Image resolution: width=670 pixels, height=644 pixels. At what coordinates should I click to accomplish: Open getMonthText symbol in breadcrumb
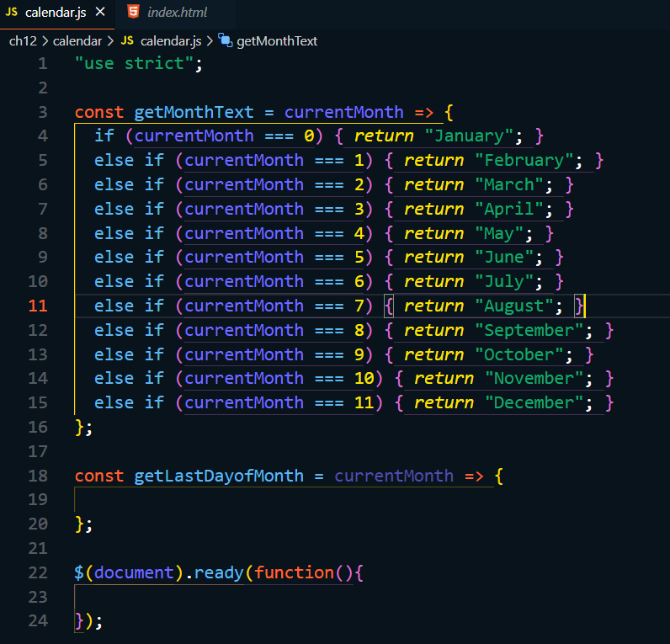click(x=277, y=41)
